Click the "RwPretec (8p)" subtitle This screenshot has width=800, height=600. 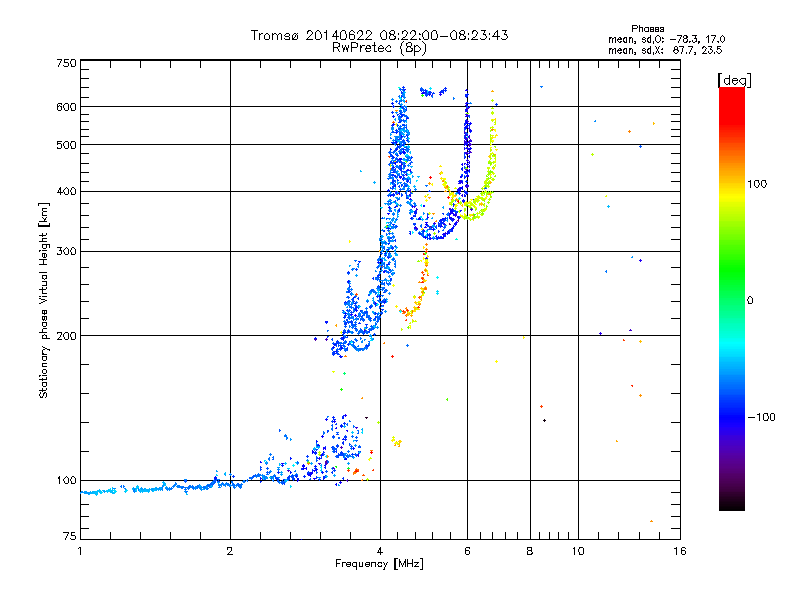click(379, 48)
